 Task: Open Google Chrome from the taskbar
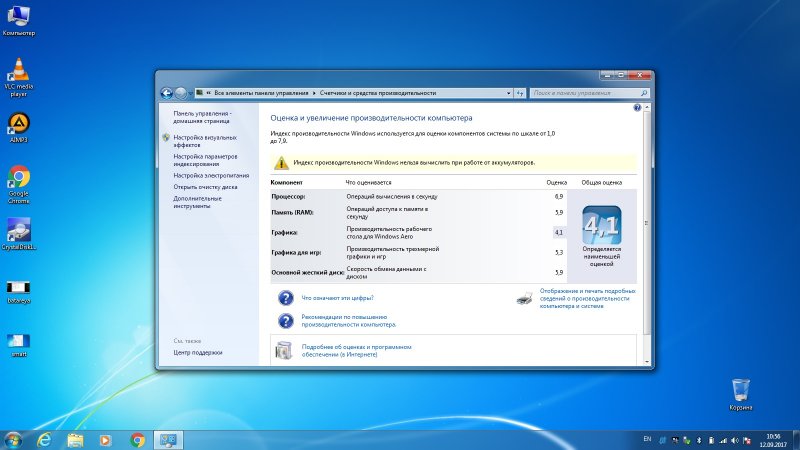click(137, 439)
